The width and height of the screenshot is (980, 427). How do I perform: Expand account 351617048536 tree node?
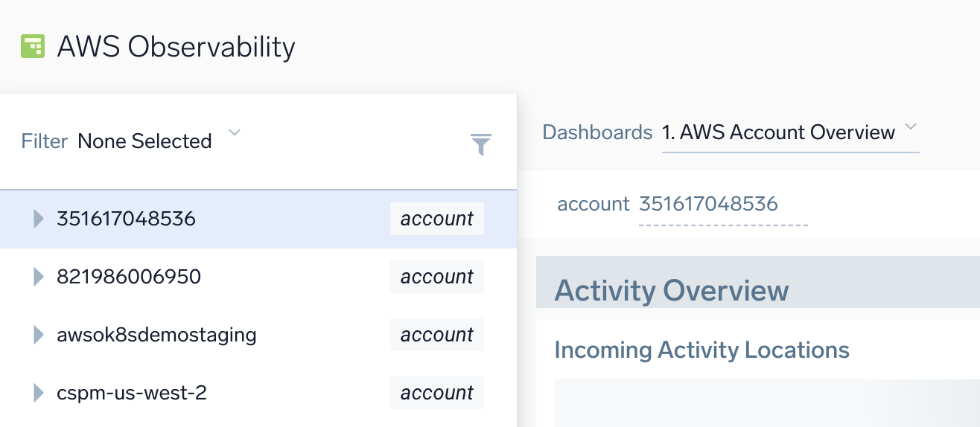click(x=39, y=219)
